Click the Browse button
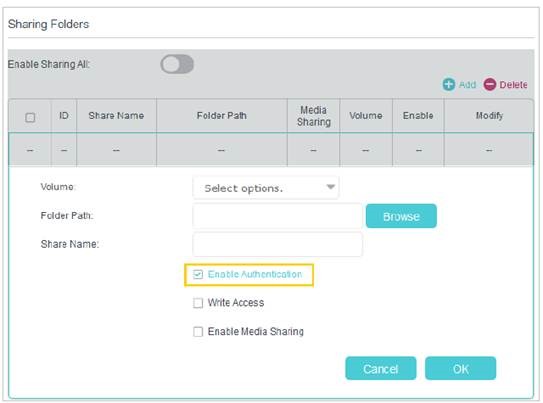The height and width of the screenshot is (403, 543). [401, 216]
